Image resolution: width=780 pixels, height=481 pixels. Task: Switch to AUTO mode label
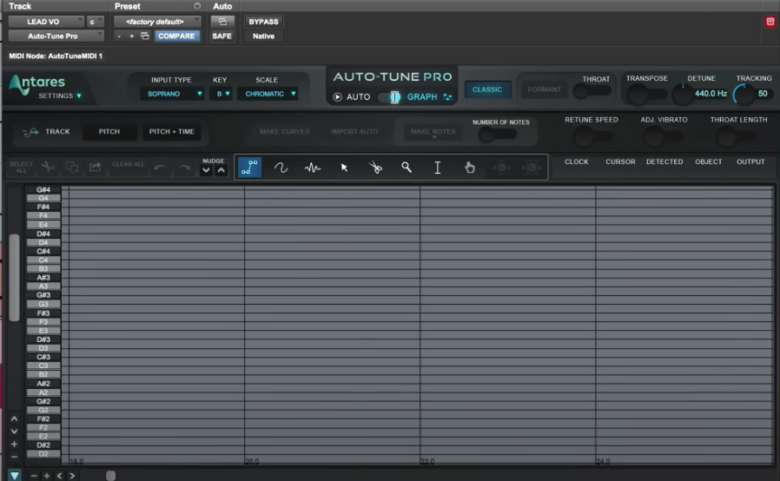[358, 96]
